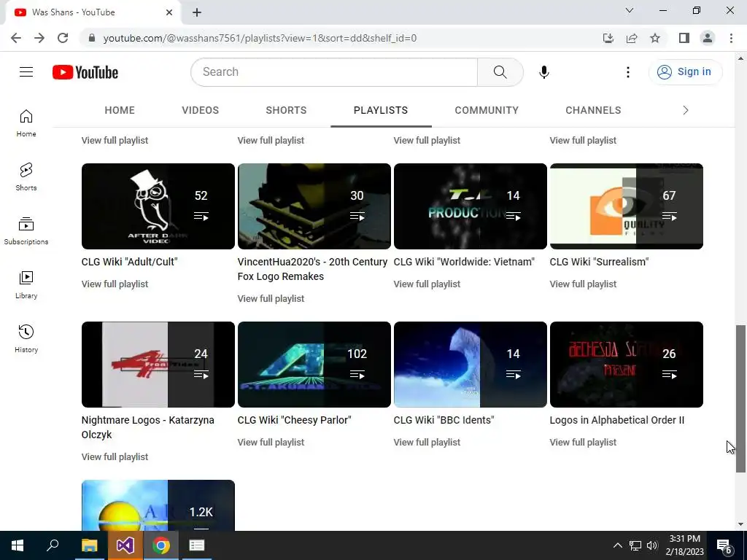Open the Nightmare Logos 24-video thumbnail

coord(158,365)
